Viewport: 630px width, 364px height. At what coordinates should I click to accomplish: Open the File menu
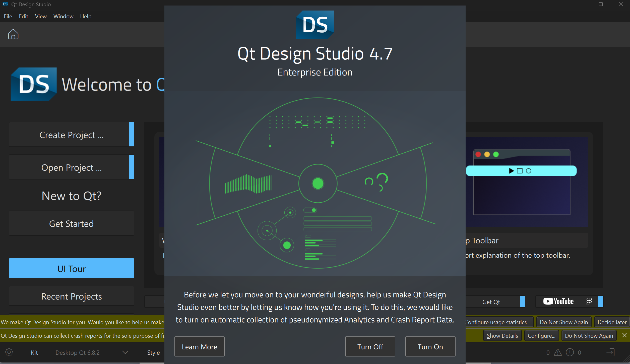pyautogui.click(x=8, y=16)
